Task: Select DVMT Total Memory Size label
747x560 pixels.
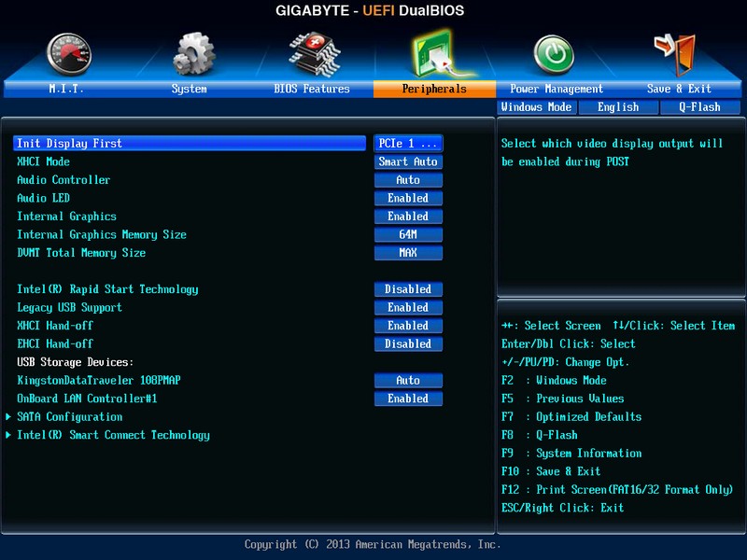Action: (81, 253)
